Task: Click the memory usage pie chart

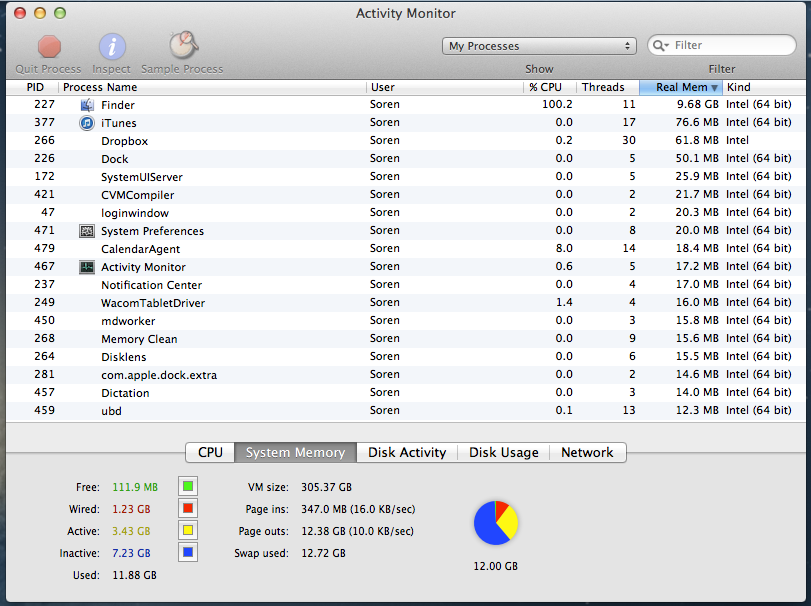Action: click(x=495, y=523)
